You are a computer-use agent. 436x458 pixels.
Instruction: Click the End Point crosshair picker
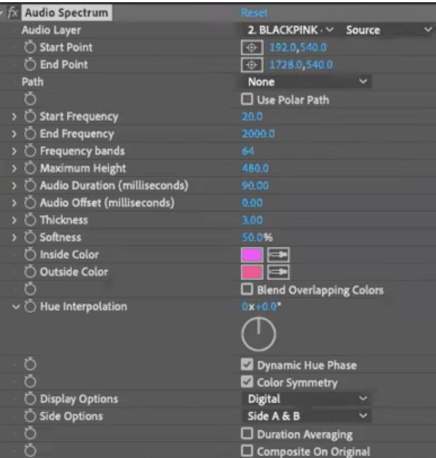252,65
